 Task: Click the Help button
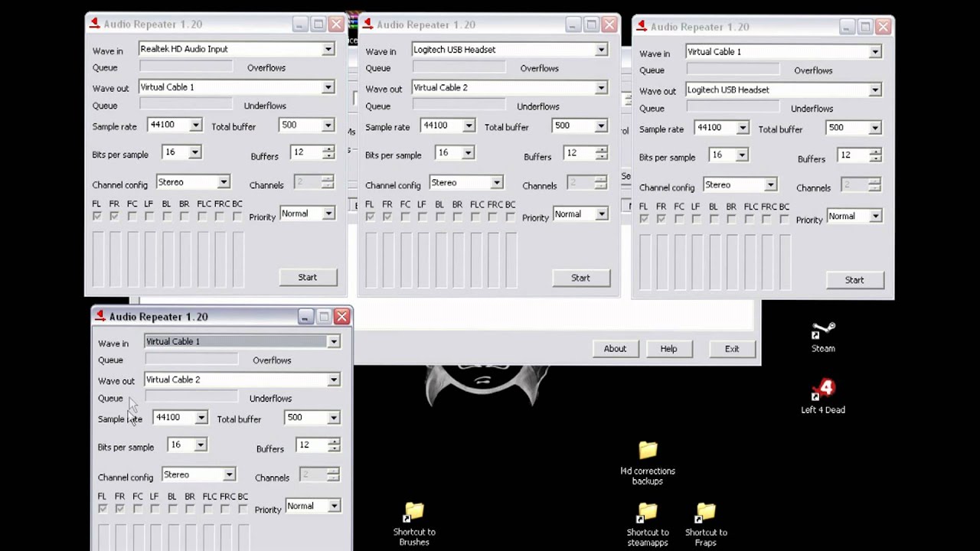click(x=668, y=349)
